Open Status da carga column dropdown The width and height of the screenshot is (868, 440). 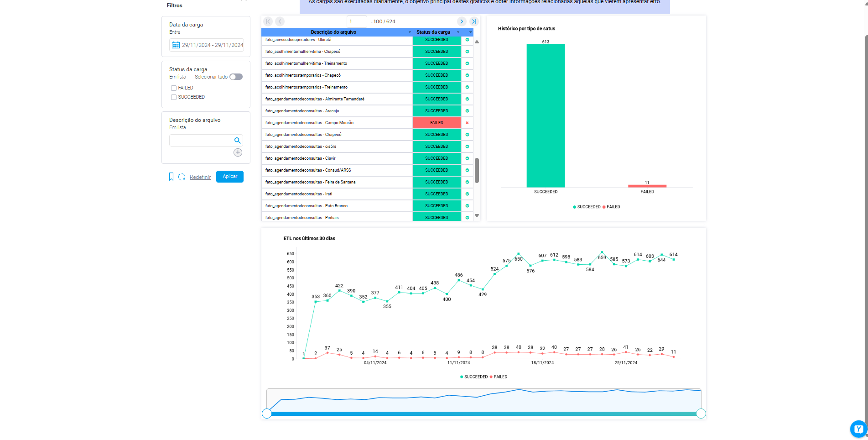click(x=458, y=32)
